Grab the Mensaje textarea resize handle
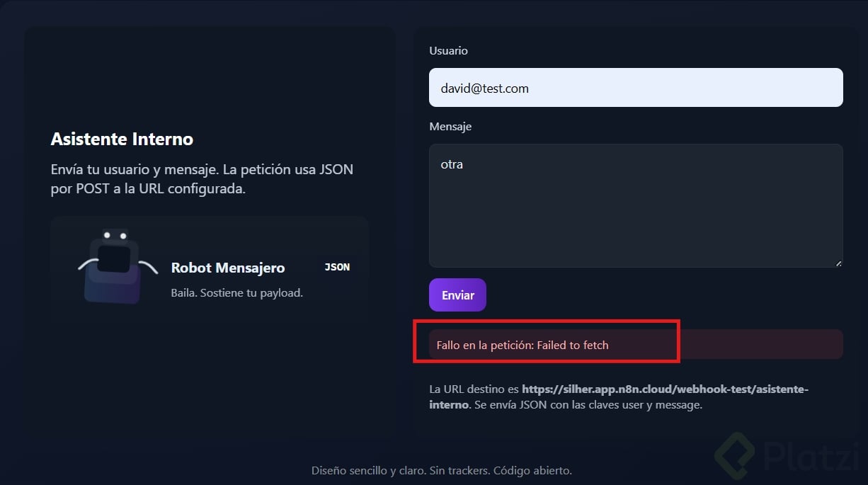Image resolution: width=868 pixels, height=485 pixels. [838, 263]
